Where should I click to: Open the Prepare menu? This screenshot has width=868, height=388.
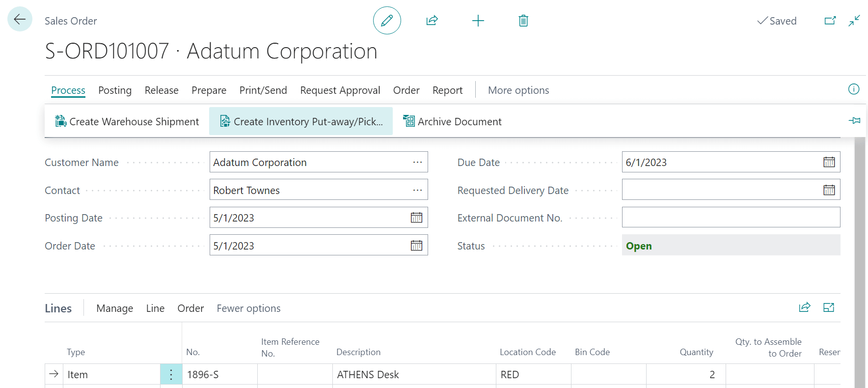[x=209, y=90]
